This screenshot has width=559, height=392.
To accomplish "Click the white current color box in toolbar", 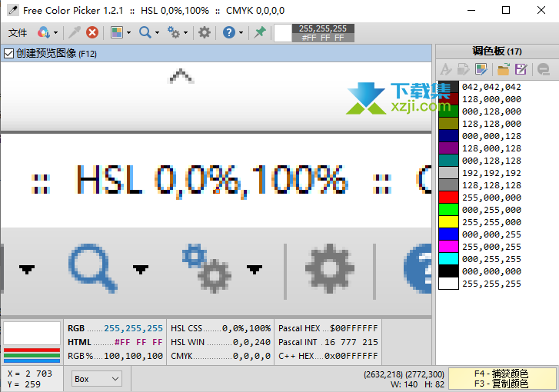I will click(x=283, y=33).
